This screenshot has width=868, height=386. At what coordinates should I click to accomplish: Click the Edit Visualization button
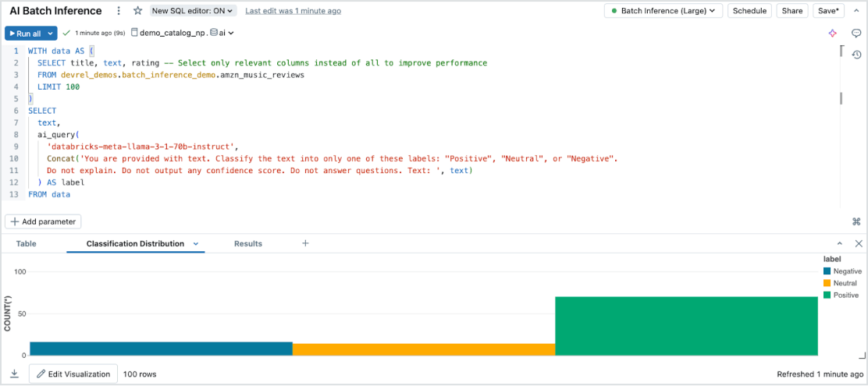(x=73, y=374)
